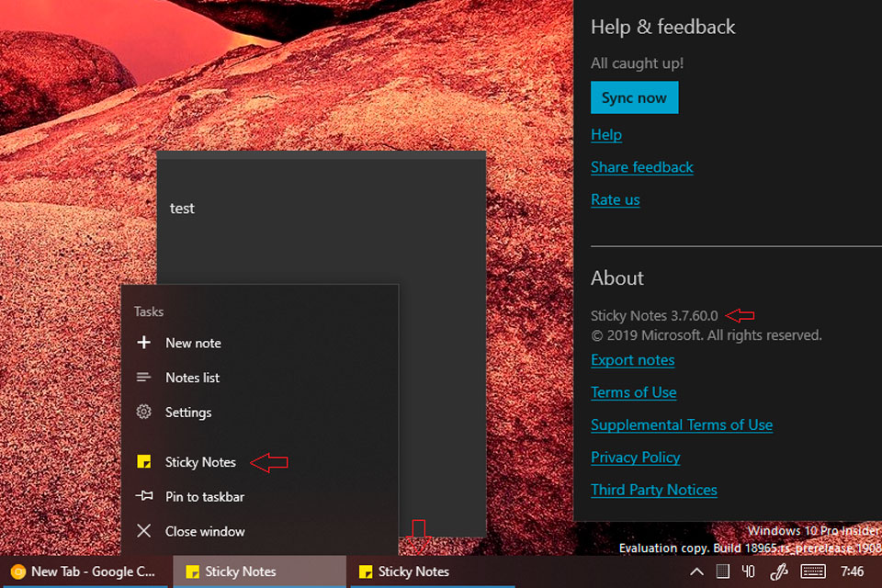Select Close window in the jump list
This screenshot has width=882, height=588.
tap(260, 531)
